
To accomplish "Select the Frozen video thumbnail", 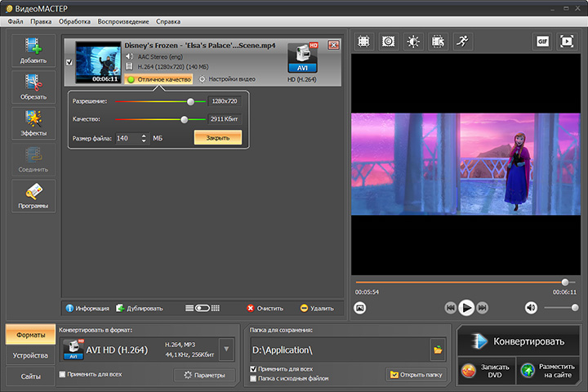I will click(x=98, y=62).
